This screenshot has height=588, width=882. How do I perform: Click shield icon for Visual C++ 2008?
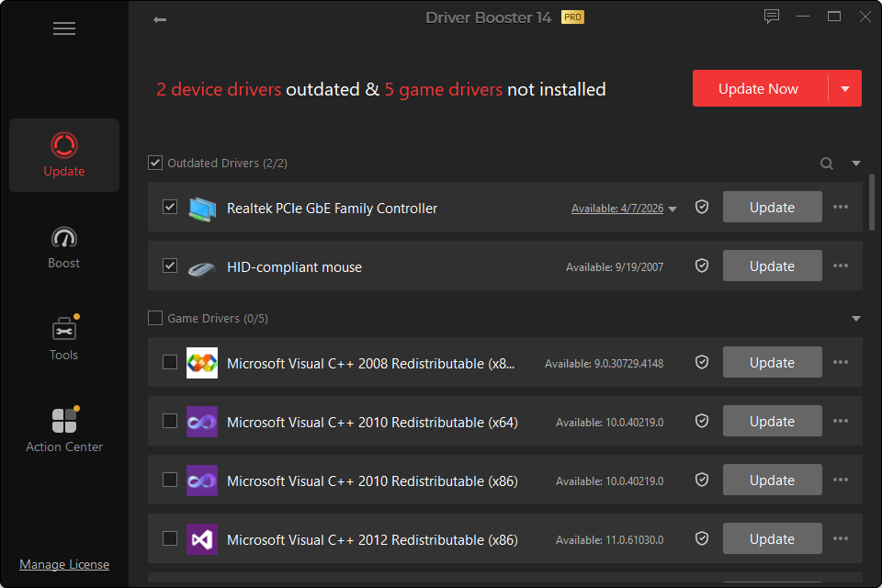pos(701,362)
